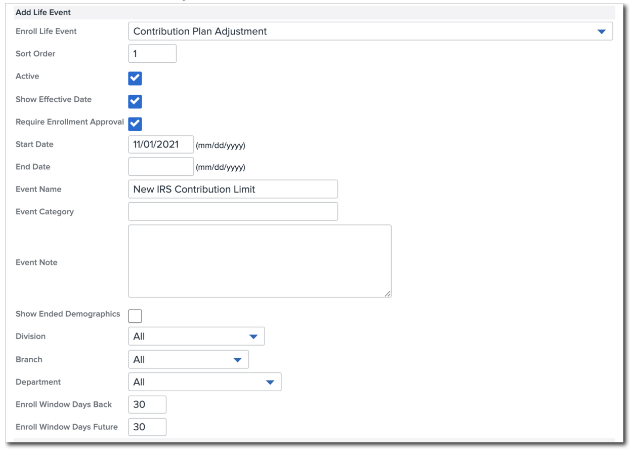
Task: Enable Show Ended Demographics checkbox
Action: 135,316
